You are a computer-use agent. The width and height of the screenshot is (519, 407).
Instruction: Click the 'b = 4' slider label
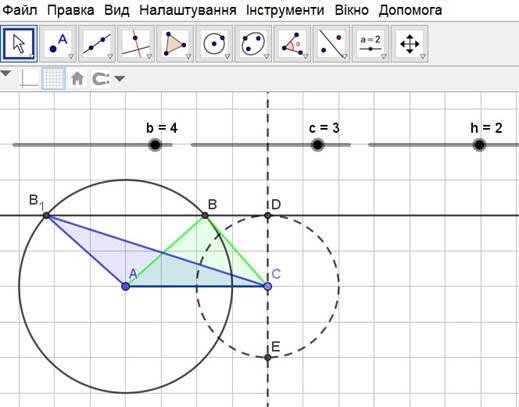[x=162, y=128]
